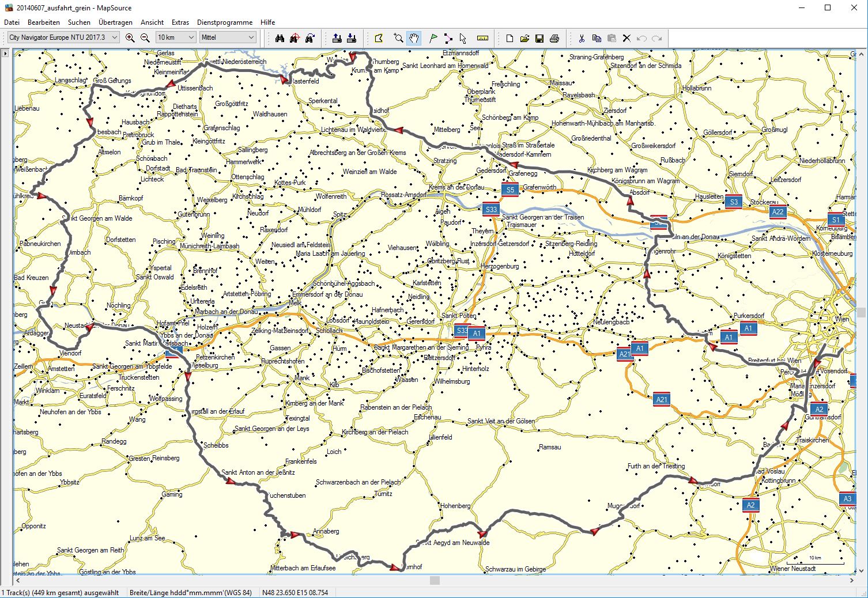Viewport: 868px width, 598px height.
Task: Click the Sankt Pölten city label
Action: (x=459, y=316)
